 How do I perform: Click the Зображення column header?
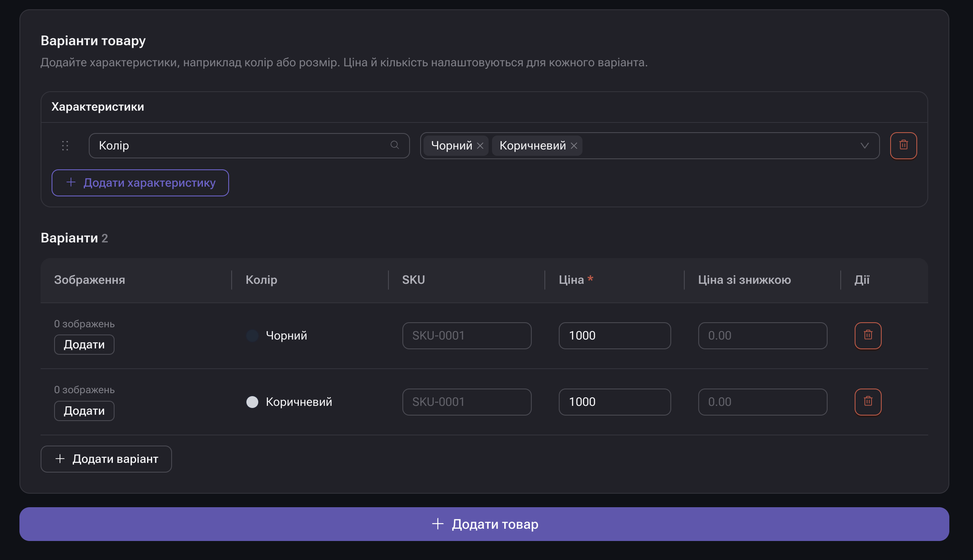pos(90,280)
